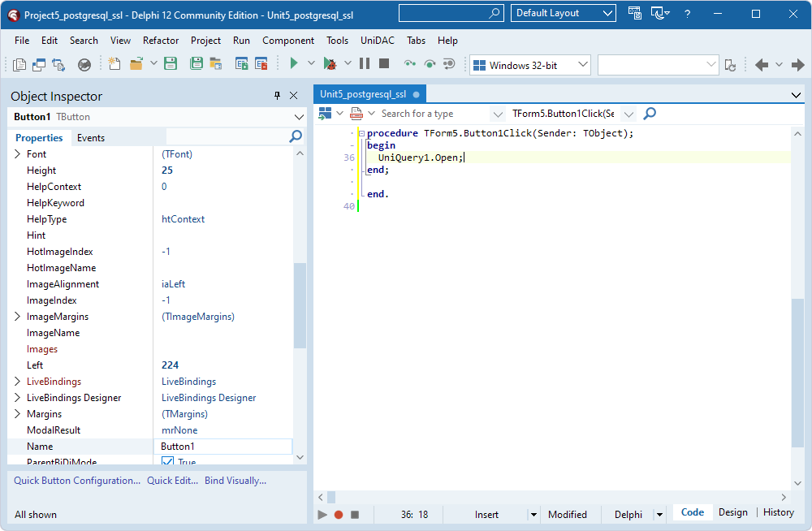Switch to the History view tab

pos(779,512)
